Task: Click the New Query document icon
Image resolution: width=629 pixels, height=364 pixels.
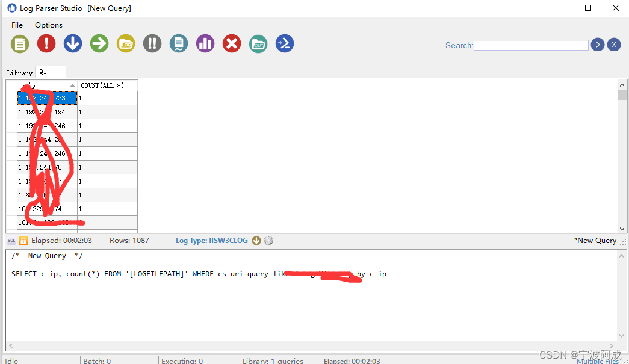Action: click(x=20, y=43)
